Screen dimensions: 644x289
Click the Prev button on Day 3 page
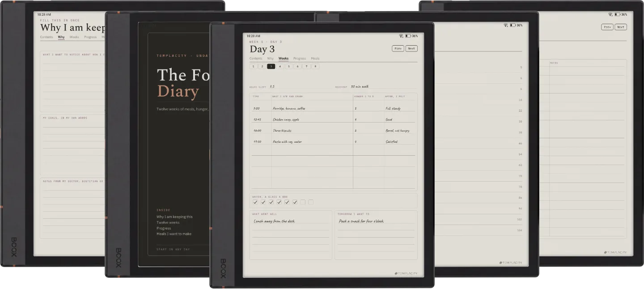398,48
